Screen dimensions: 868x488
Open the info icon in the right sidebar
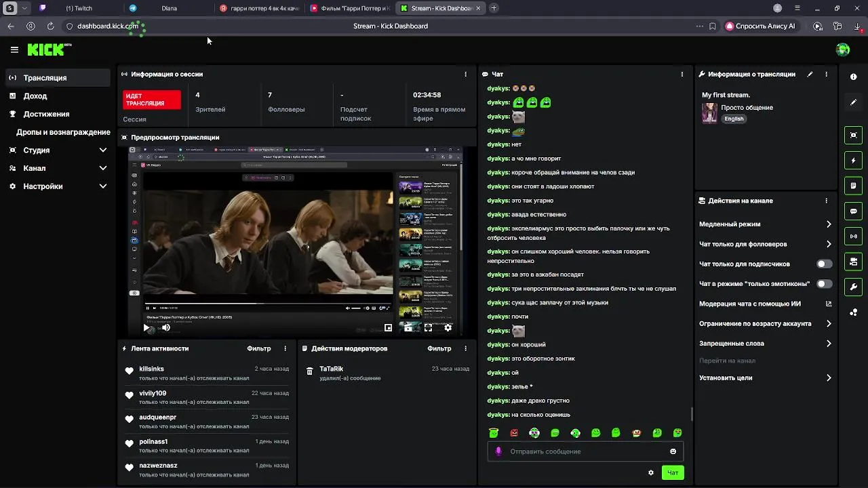click(853, 77)
